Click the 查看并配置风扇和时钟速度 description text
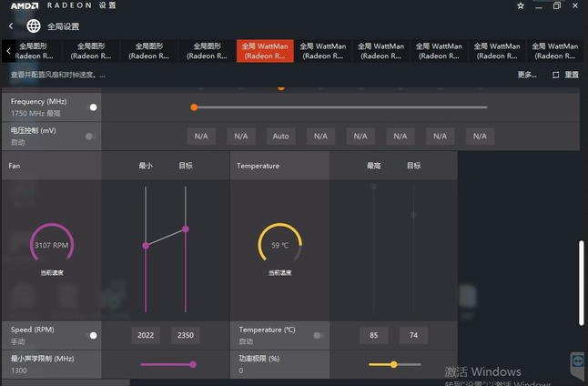 (58, 75)
